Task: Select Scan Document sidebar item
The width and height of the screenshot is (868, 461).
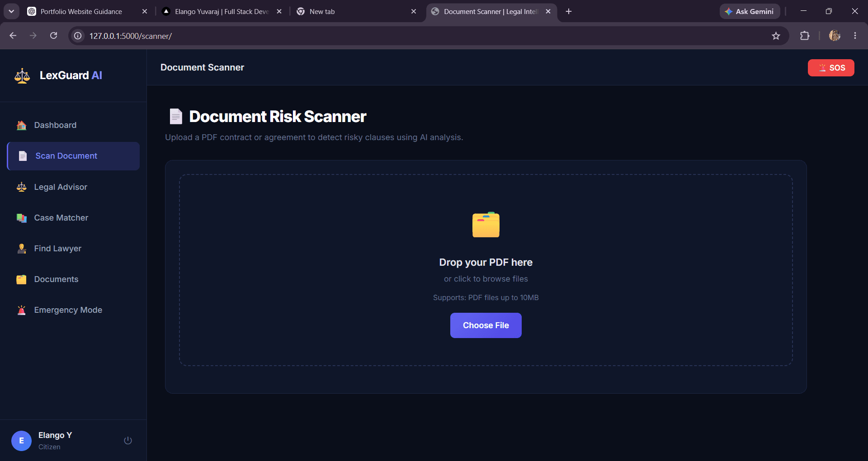Action: pos(73,156)
